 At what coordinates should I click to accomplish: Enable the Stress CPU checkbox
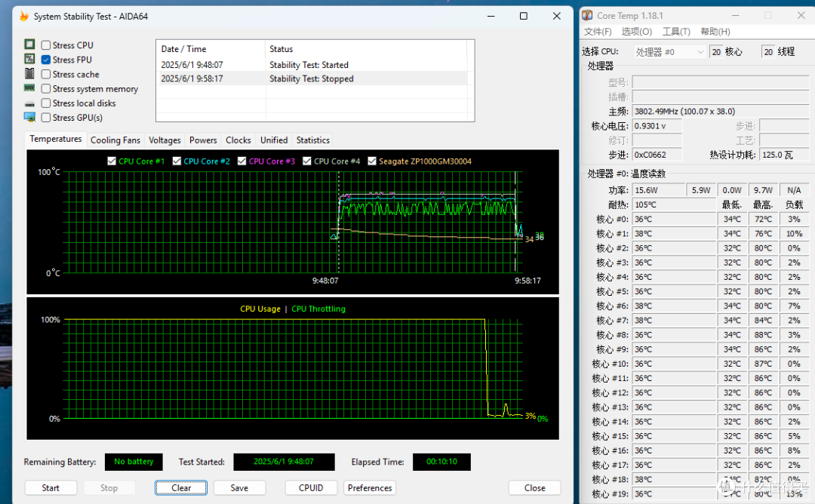(46, 45)
